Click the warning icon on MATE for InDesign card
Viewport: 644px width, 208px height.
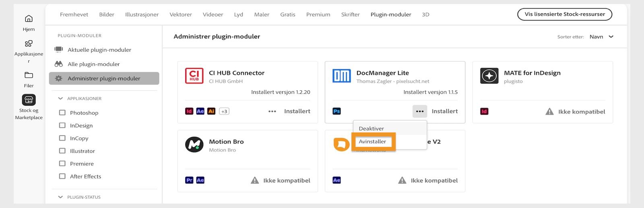[x=549, y=112]
